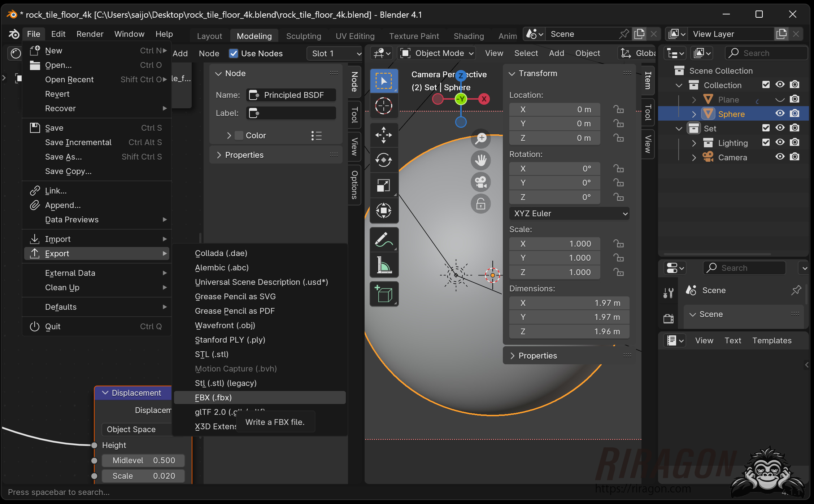Click the Add Cube tool icon
The height and width of the screenshot is (504, 814).
coord(383,294)
